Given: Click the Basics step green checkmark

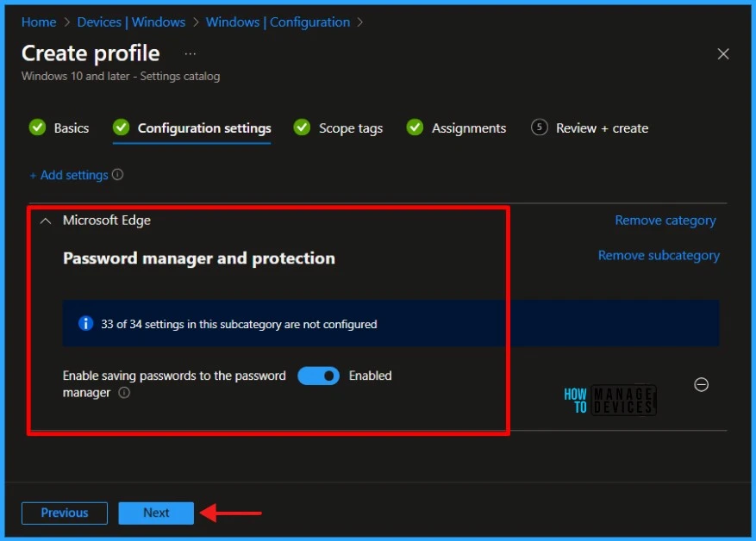Looking at the screenshot, I should click(x=37, y=127).
